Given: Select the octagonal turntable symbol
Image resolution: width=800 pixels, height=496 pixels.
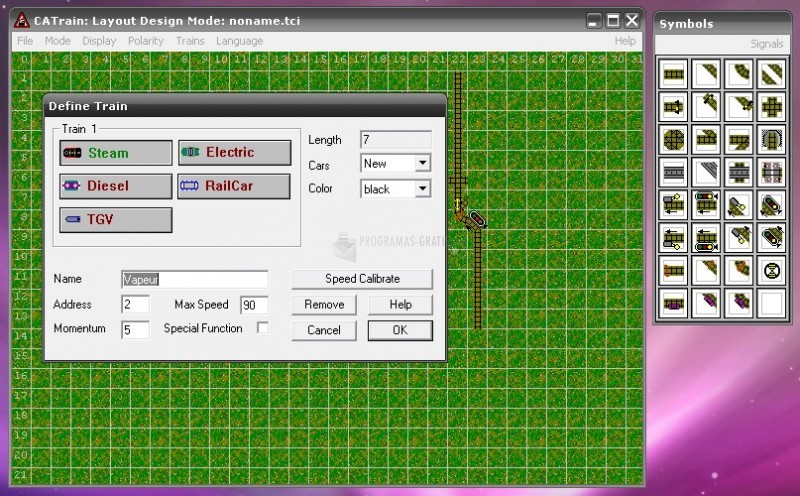Looking at the screenshot, I should pos(673,139).
